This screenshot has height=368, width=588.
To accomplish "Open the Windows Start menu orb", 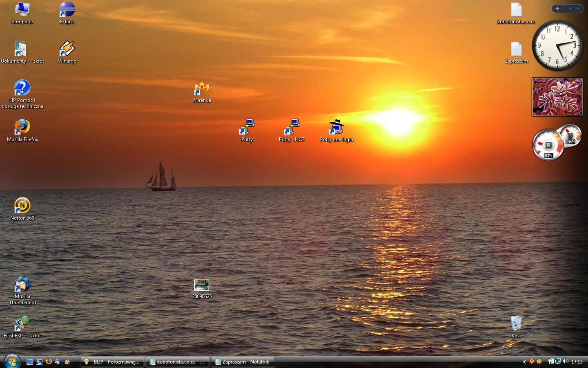I will (x=12, y=361).
